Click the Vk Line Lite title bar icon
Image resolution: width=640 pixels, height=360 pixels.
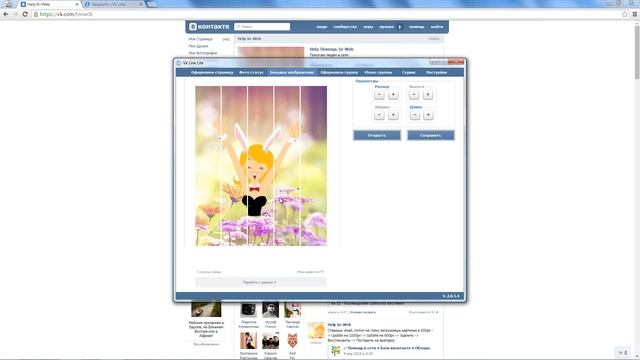coord(178,63)
